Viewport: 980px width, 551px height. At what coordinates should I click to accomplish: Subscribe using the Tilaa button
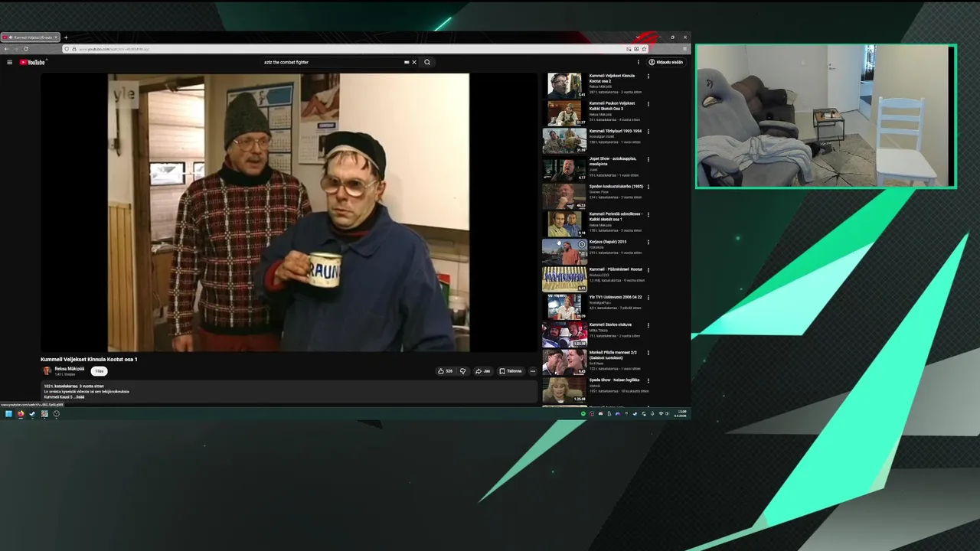(x=99, y=371)
